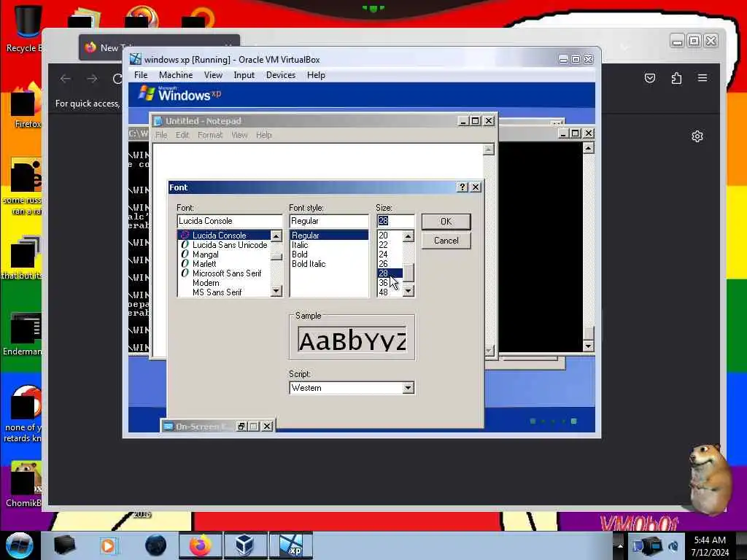Click VirtualBox cube icon in taskbar
The height and width of the screenshot is (560, 747).
[244, 545]
